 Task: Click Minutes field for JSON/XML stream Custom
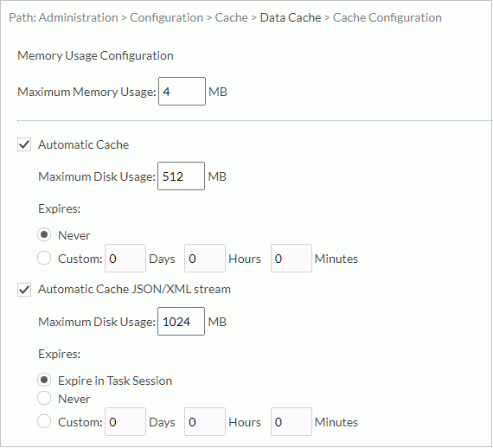point(291,421)
